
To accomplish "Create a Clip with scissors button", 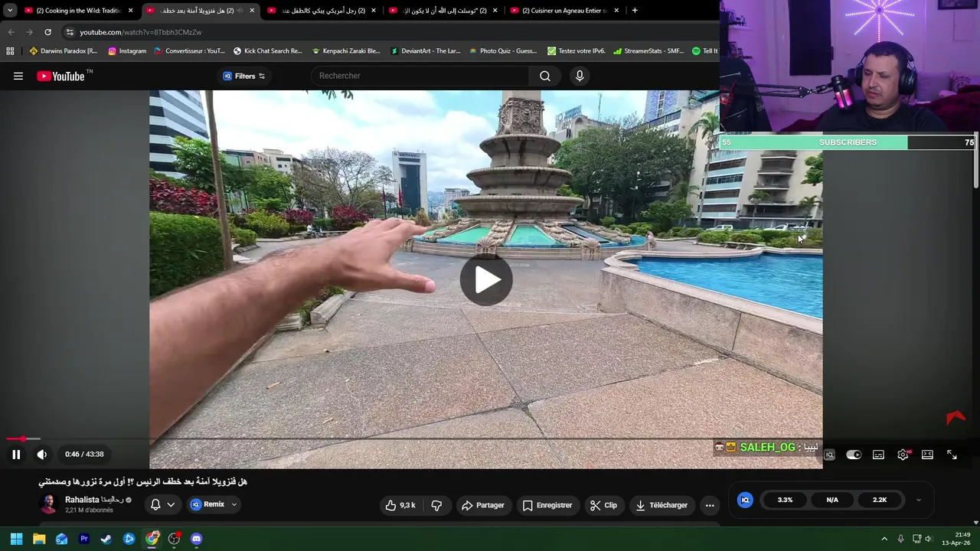I will point(603,505).
